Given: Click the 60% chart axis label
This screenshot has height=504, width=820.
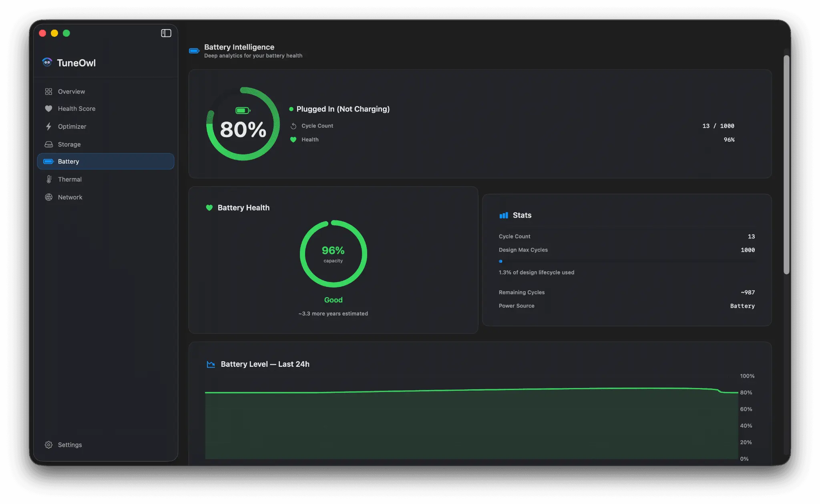Looking at the screenshot, I should 746,409.
